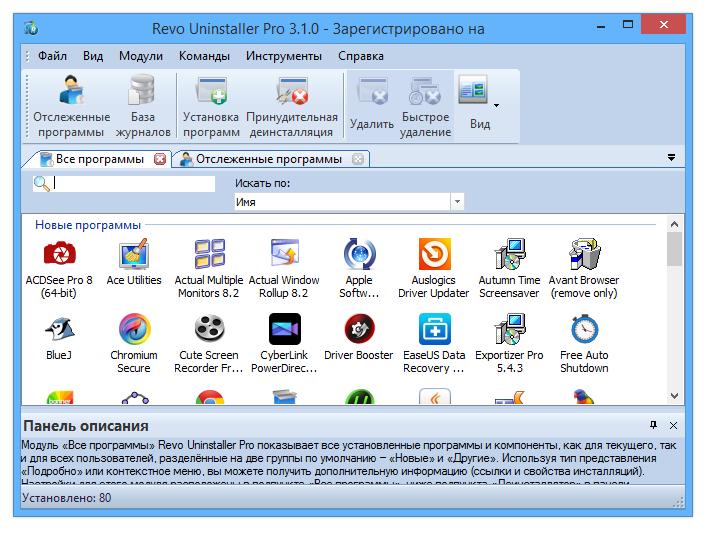Click the magnifier search icon
Image resolution: width=718 pixels, height=537 pixels.
(42, 183)
